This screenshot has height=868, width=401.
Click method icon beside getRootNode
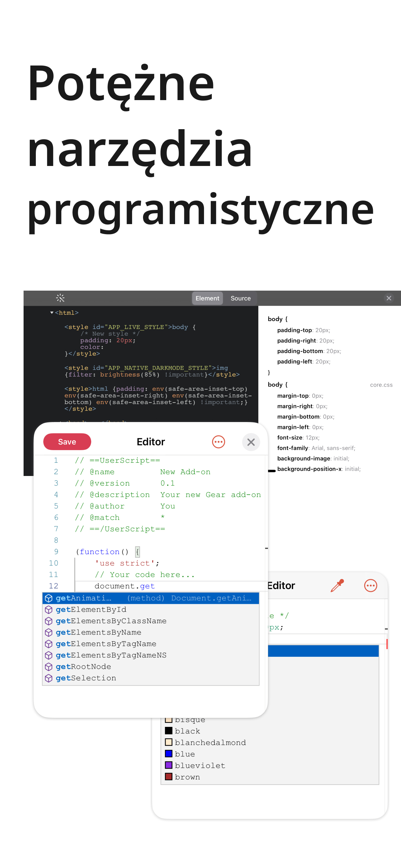point(48,667)
